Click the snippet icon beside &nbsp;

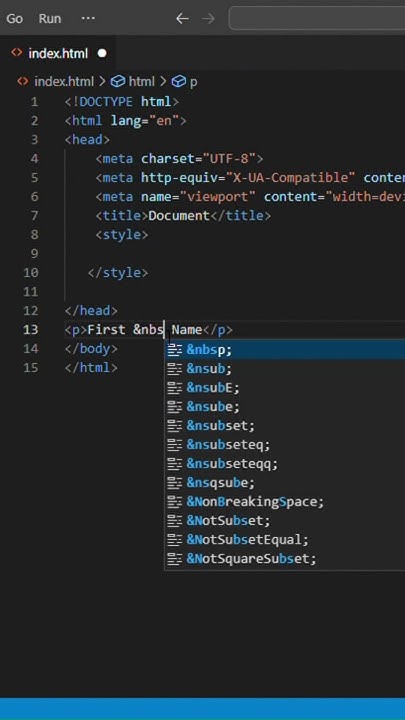click(175, 350)
